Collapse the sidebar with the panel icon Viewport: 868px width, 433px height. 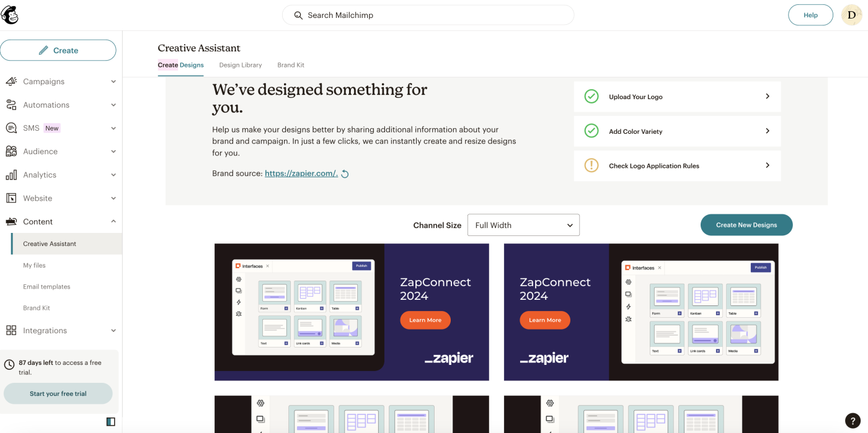pyautogui.click(x=110, y=422)
